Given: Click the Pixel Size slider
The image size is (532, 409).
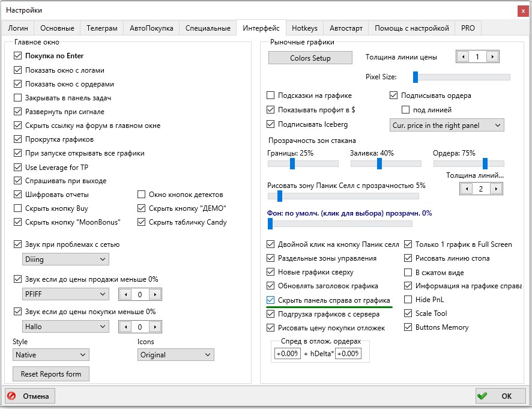Looking at the screenshot, I should pyautogui.click(x=461, y=77).
